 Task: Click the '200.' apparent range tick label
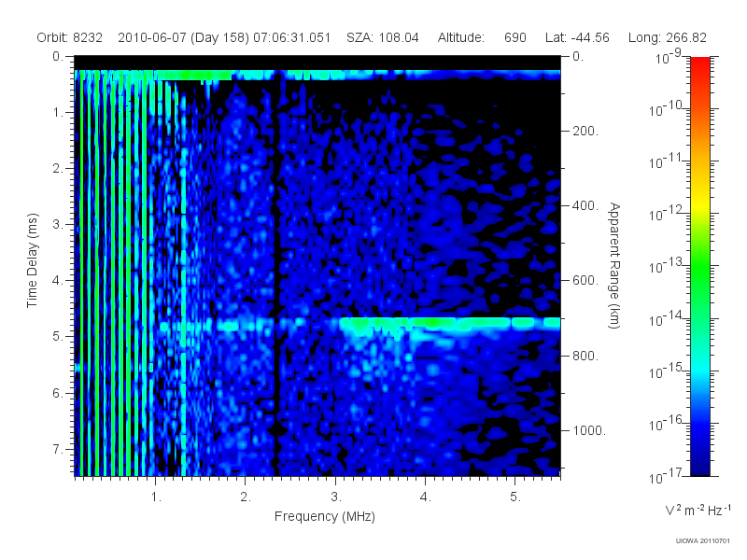[x=585, y=131]
